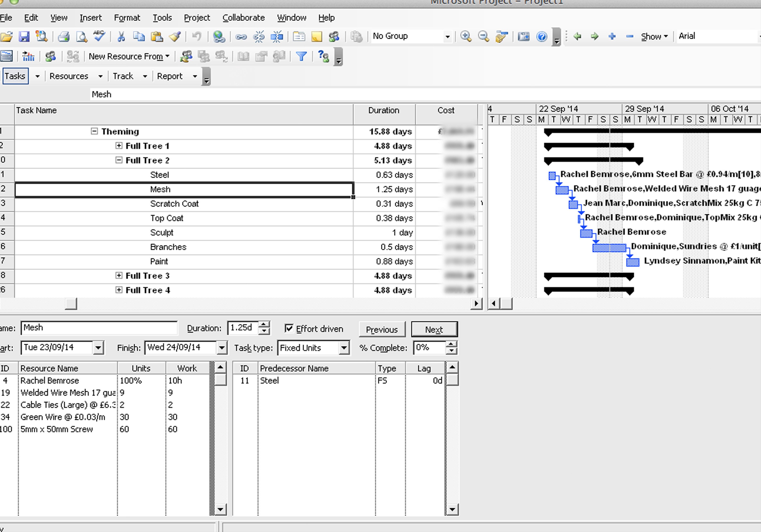This screenshot has height=532, width=761.
Task: Click the Report guide button
Action: click(170, 76)
